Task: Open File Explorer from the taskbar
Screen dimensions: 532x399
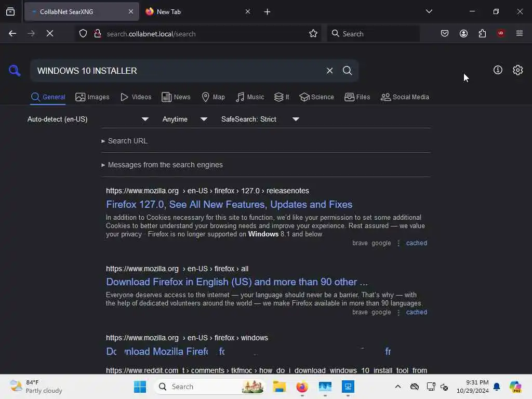Action: pos(279,387)
